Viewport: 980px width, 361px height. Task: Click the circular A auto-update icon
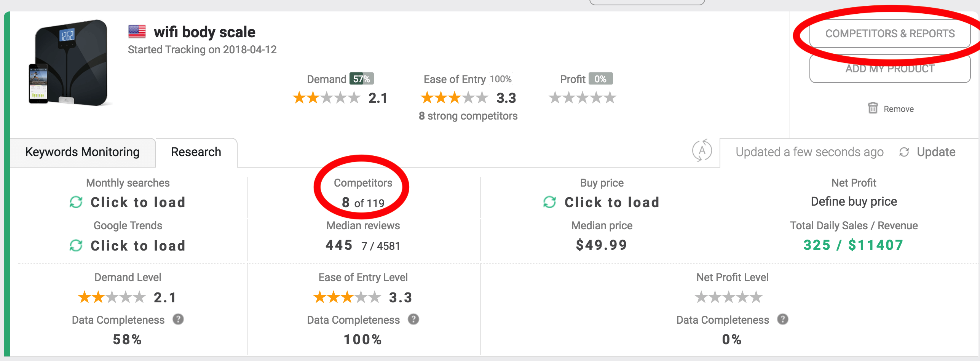702,151
